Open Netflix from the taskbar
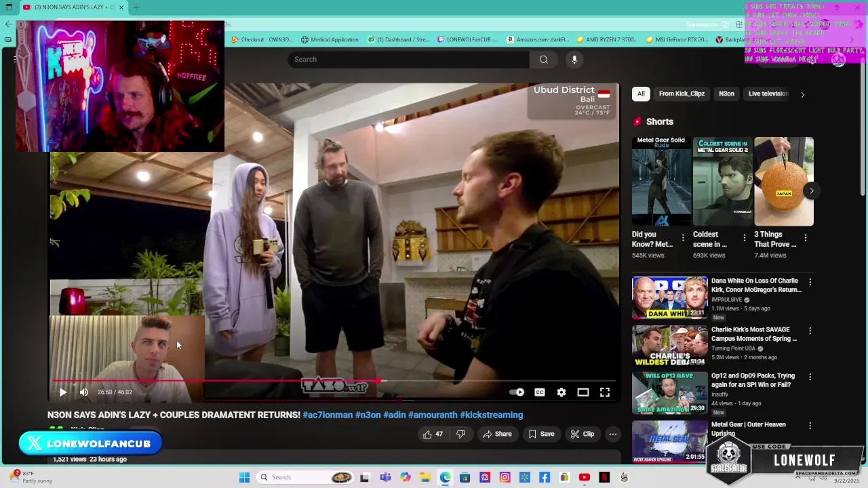 click(604, 477)
